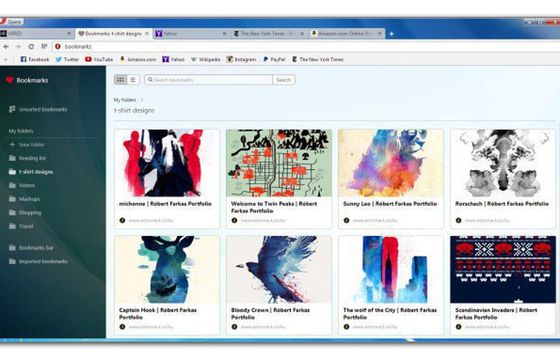
Task: Open the Mashups folder
Action: (x=24, y=199)
